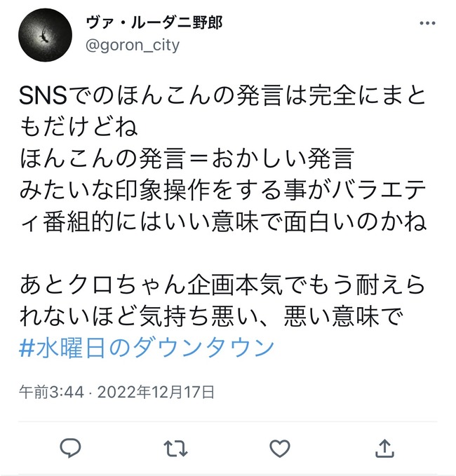The width and height of the screenshot is (456, 476).
Task: Click the 2022年12月17日 date text
Action: point(156,392)
